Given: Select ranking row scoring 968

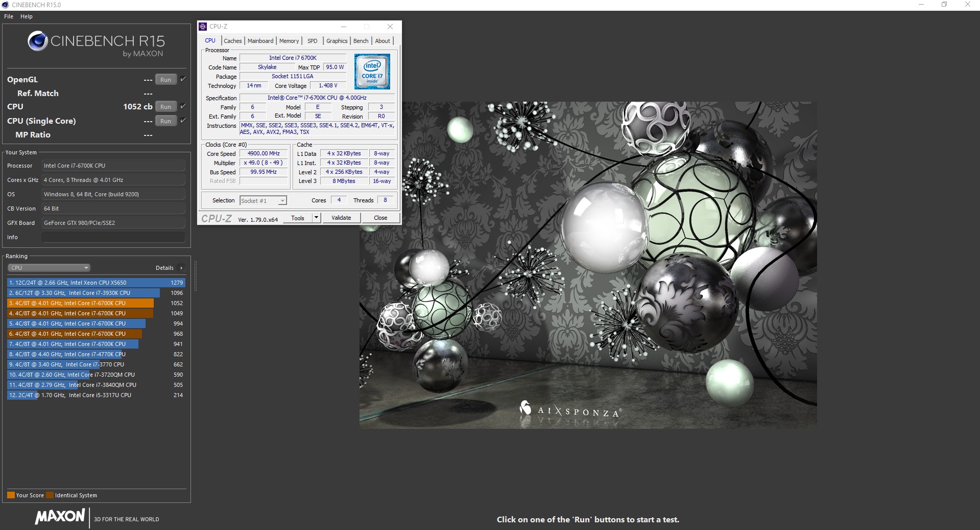Looking at the screenshot, I should point(96,334).
